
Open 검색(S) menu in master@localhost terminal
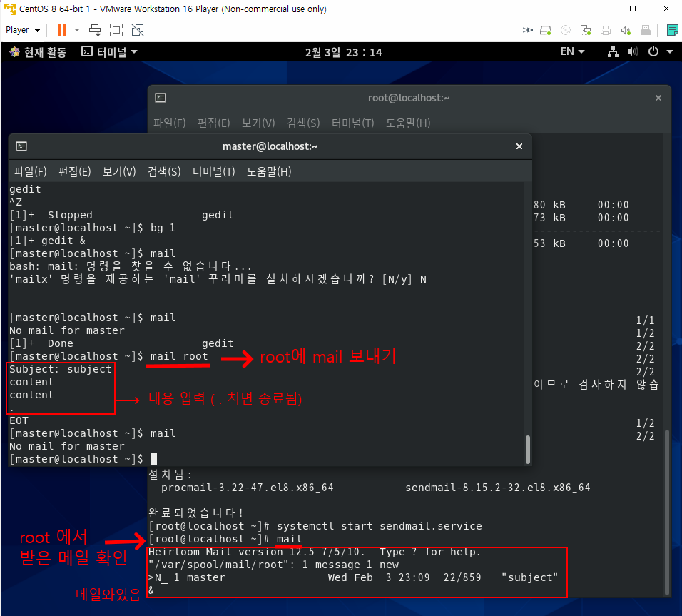point(164,171)
